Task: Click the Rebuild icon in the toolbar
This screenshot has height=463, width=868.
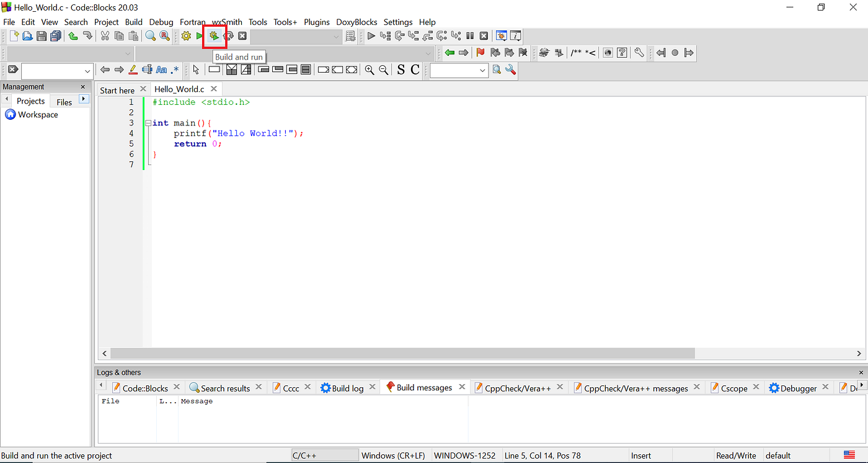Action: (x=228, y=36)
